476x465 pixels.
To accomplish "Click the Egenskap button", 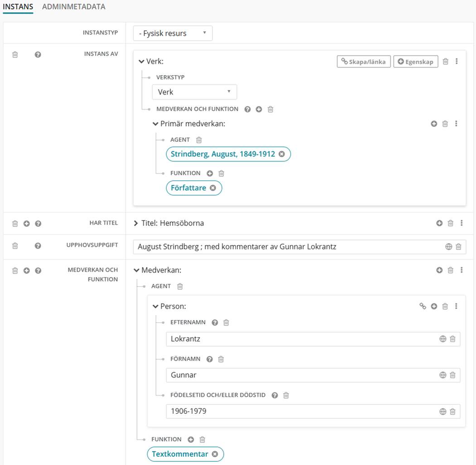I will coord(416,62).
